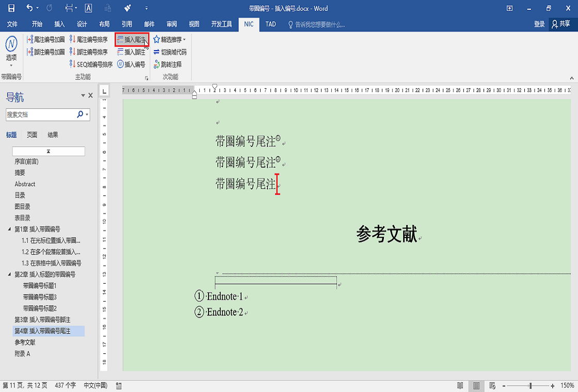This screenshot has height=392, width=578.
Task: Click the 告诉我您想要做什么 search box
Action: [x=317, y=25]
